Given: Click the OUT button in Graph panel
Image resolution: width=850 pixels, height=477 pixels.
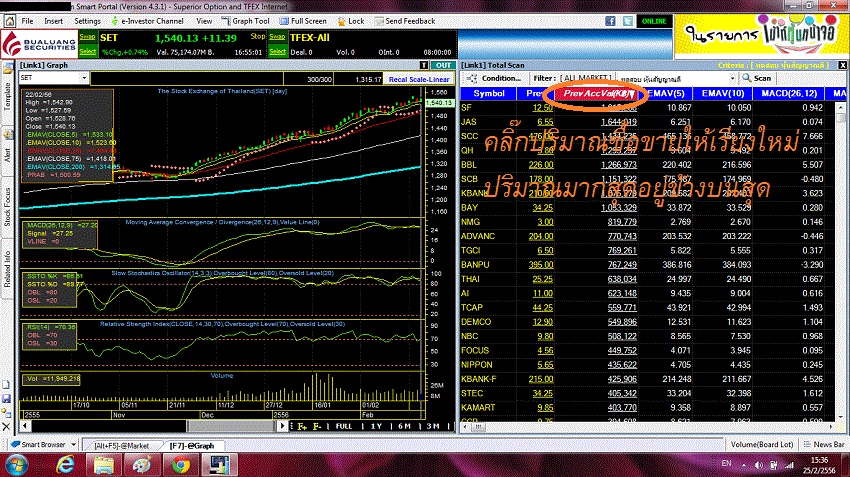Looking at the screenshot, I should [443, 65].
